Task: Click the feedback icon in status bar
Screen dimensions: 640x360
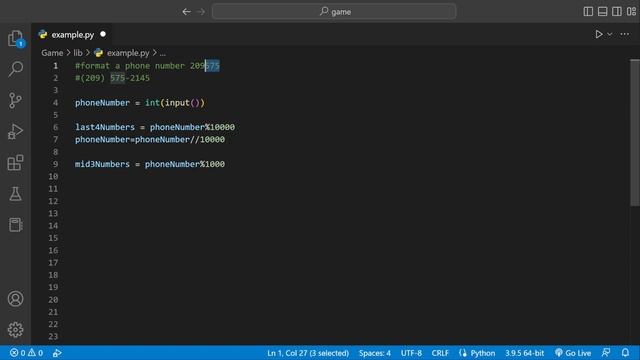Action: 606,353
